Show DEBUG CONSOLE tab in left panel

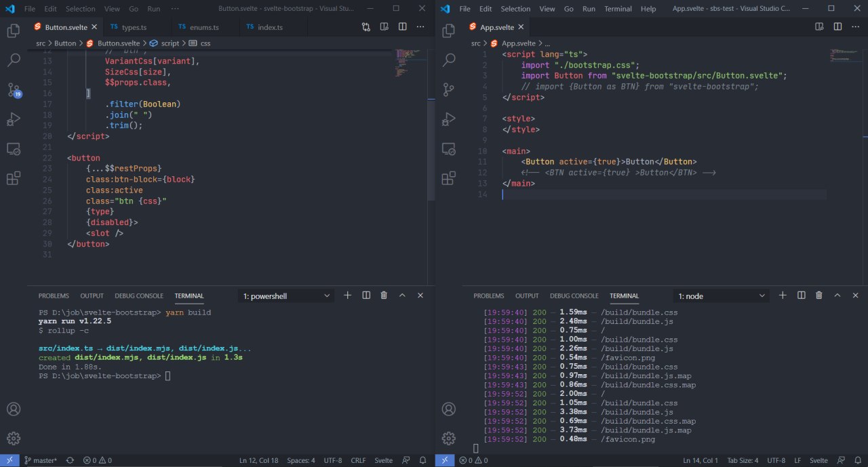pos(139,296)
